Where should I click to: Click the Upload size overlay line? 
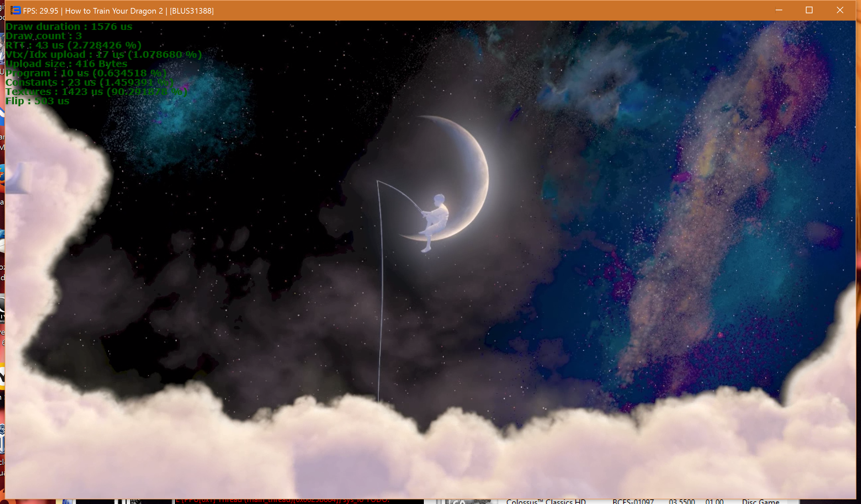[x=66, y=64]
